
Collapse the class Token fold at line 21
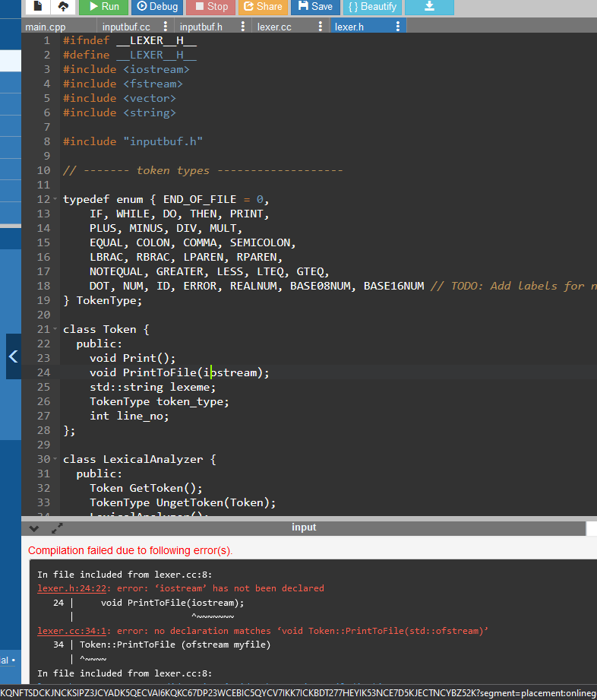click(x=55, y=329)
